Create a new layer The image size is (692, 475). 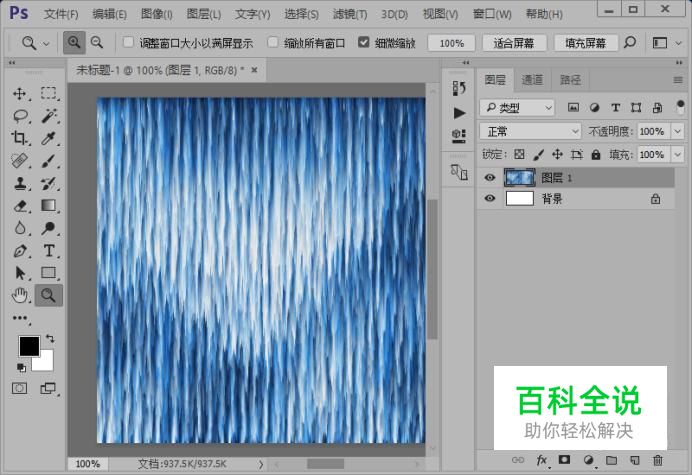pos(635,460)
